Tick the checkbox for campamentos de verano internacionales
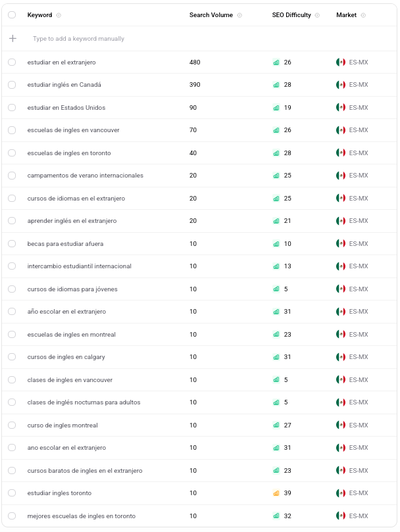 pyautogui.click(x=12, y=176)
